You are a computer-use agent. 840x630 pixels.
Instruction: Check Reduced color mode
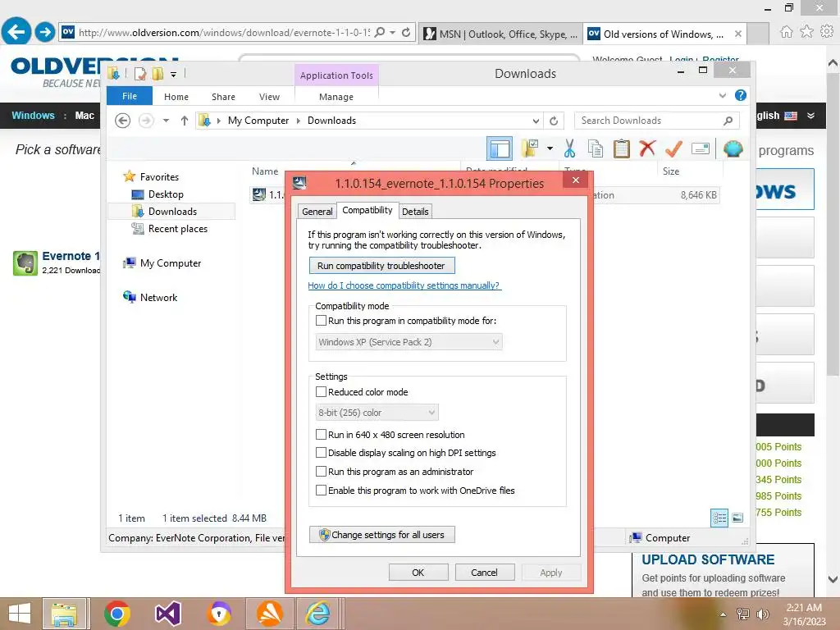pos(321,391)
